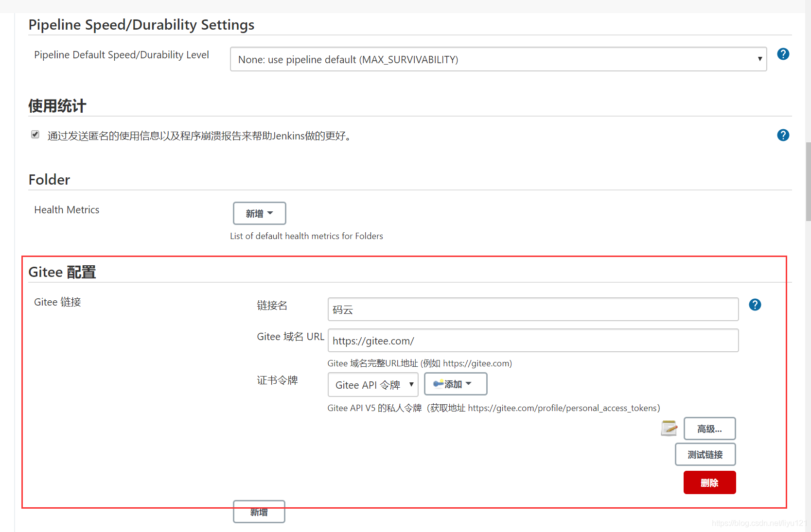This screenshot has width=811, height=532.
Task: Toggle anonymous usage statistics checkbox
Action: 35,135
